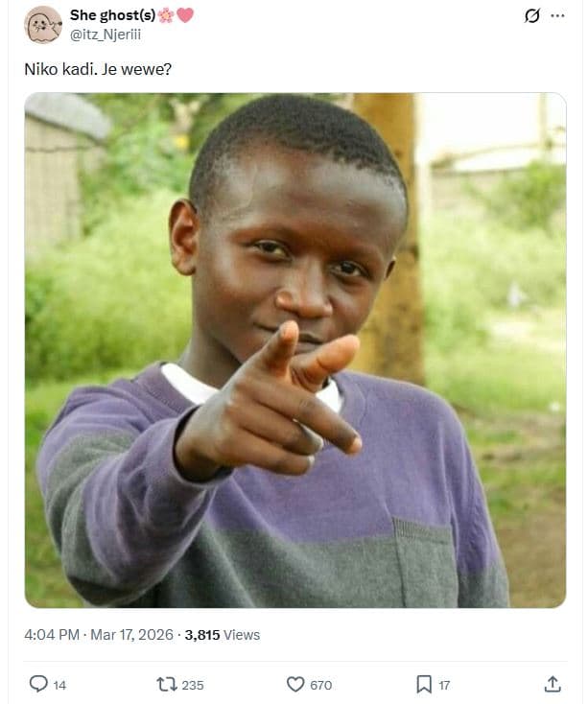Open the She ghost(s) display name
Viewport: 588px width, 704px height.
click(x=112, y=15)
